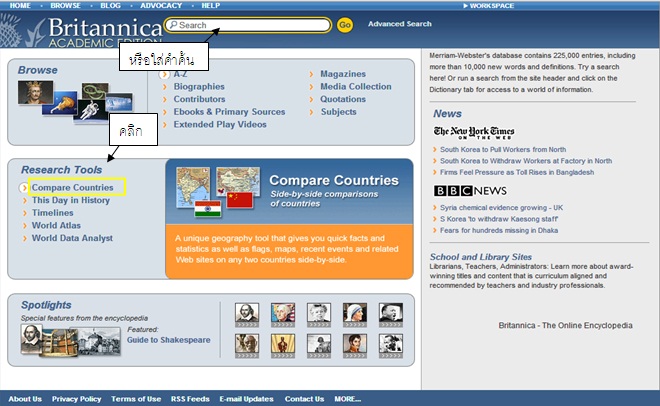660x406 pixels.
Task: Open the Media Collection link
Action: [x=356, y=86]
